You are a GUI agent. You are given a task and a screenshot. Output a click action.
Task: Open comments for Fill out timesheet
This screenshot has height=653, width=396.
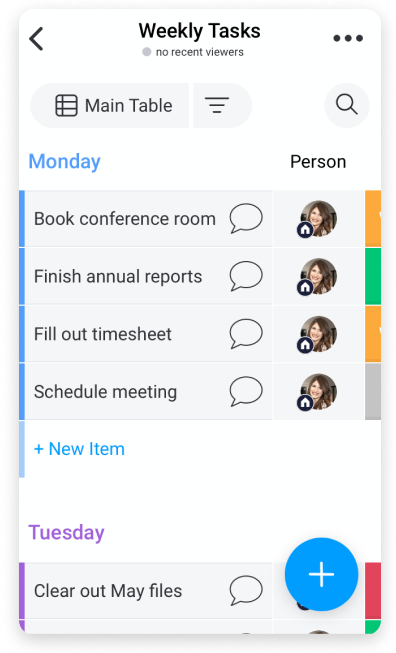[246, 334]
